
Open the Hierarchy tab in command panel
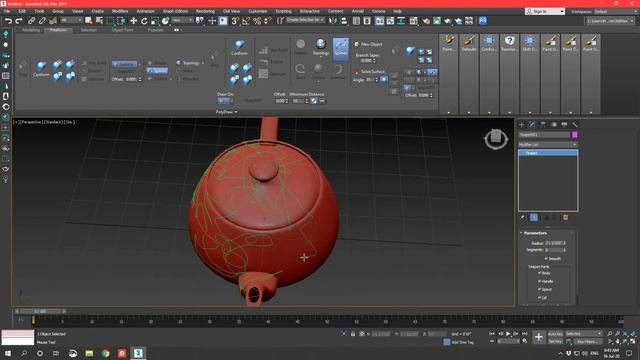pos(543,124)
